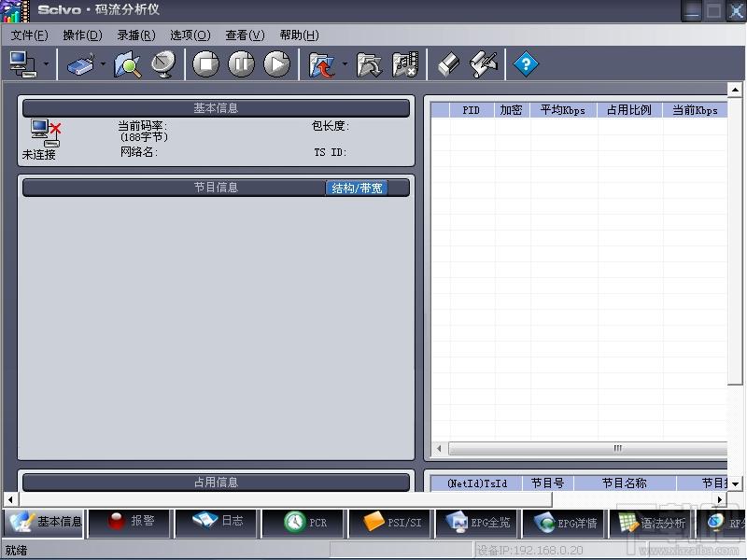Click the open-file folder with red arrow
Viewport: 747px width, 560px height.
[321, 63]
